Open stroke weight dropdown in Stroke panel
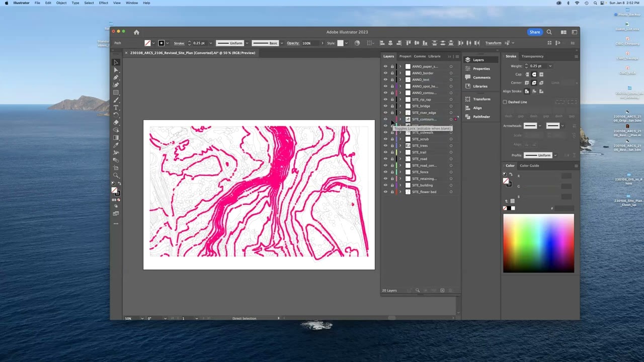The width and height of the screenshot is (644, 362). 550,66
